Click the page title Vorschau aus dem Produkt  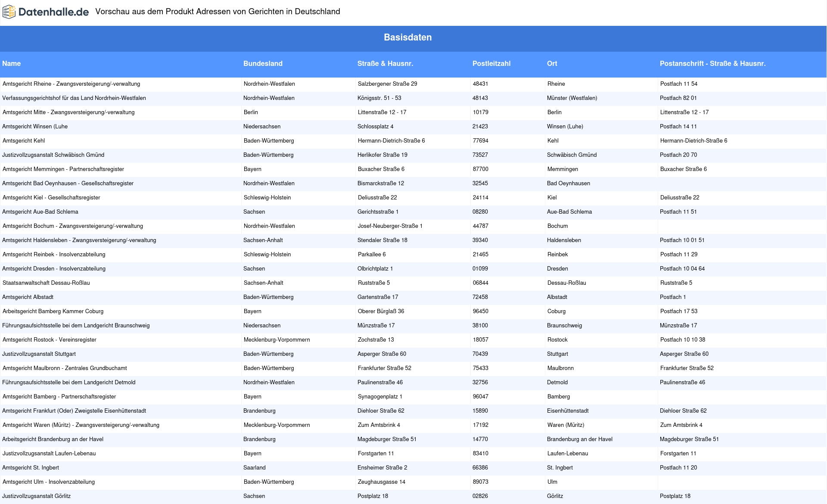point(218,12)
